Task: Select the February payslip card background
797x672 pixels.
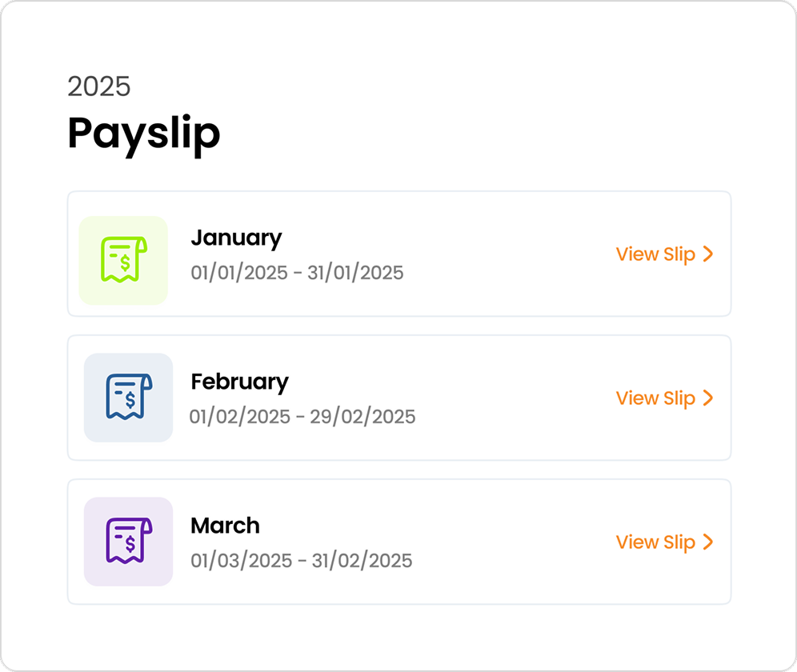Action: coord(399,398)
